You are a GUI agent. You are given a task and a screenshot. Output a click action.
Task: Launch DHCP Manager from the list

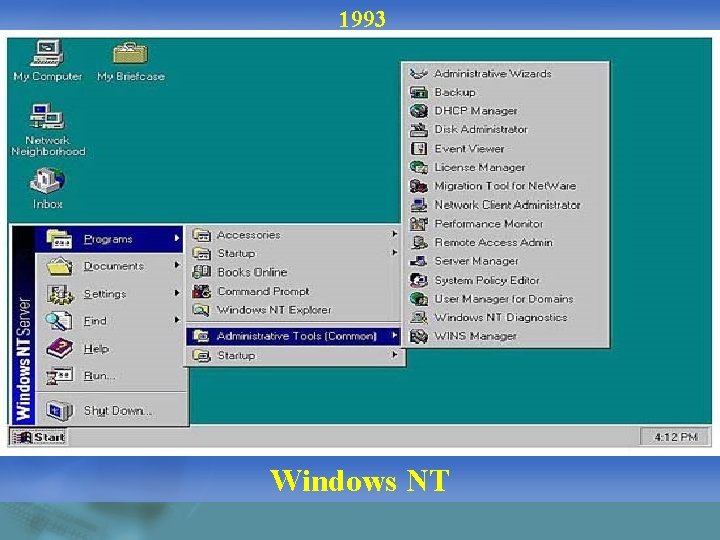click(x=505, y=111)
